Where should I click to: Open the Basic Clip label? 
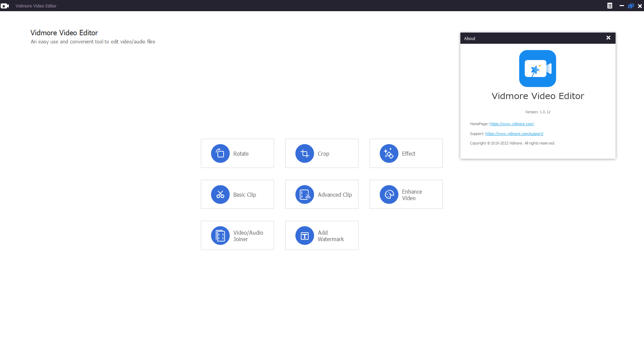click(x=245, y=195)
